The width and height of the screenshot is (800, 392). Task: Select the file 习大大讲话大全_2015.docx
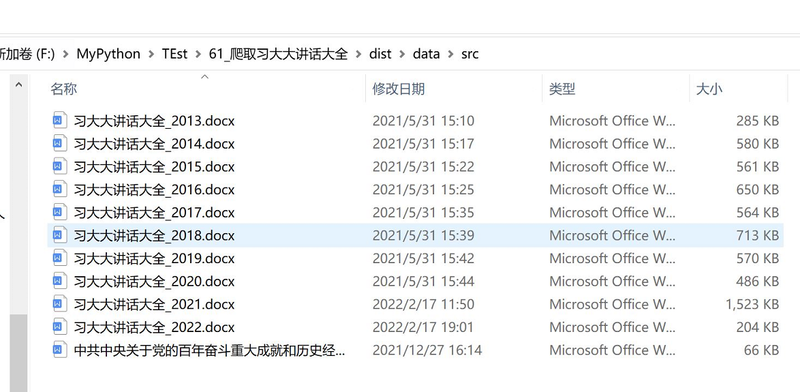pos(415,166)
